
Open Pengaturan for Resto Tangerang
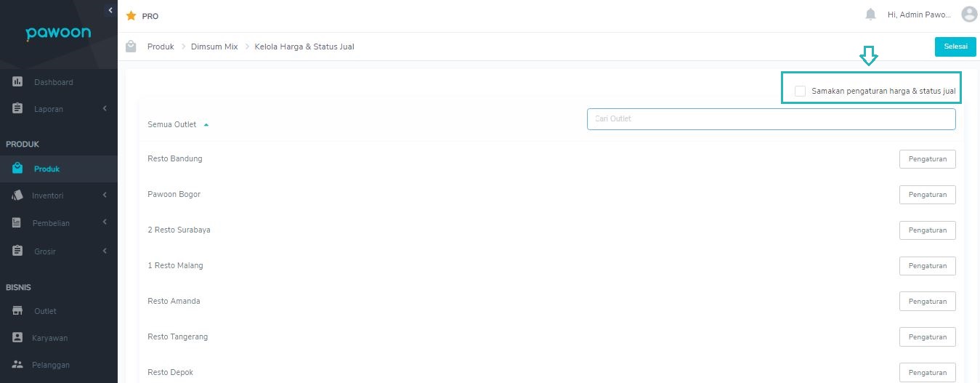click(927, 337)
